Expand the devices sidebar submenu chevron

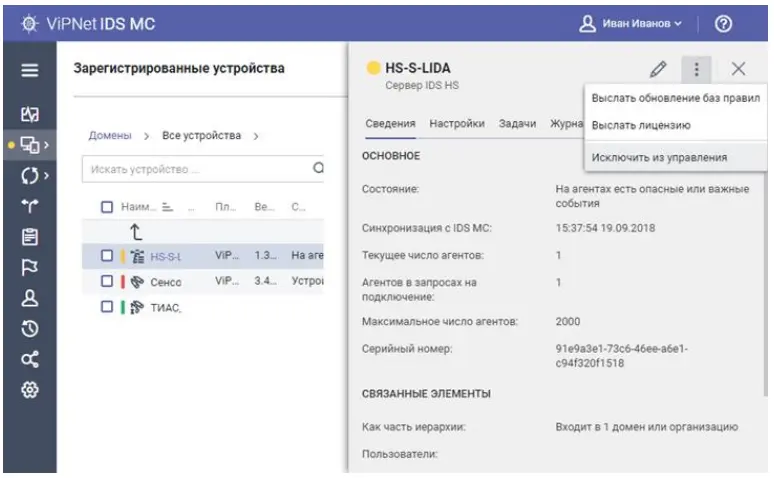point(46,145)
